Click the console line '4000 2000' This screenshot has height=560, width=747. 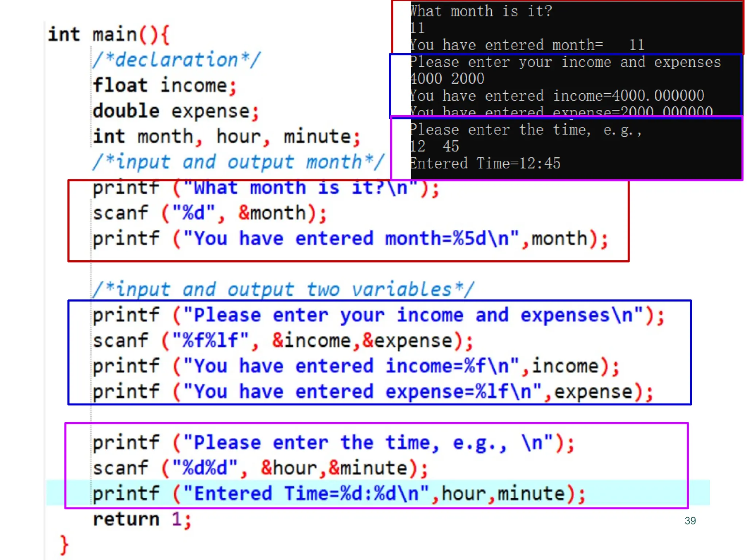coord(447,79)
